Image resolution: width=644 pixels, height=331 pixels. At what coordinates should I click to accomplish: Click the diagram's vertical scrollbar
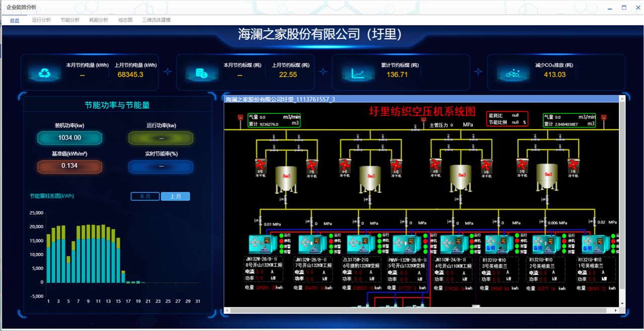click(622, 202)
